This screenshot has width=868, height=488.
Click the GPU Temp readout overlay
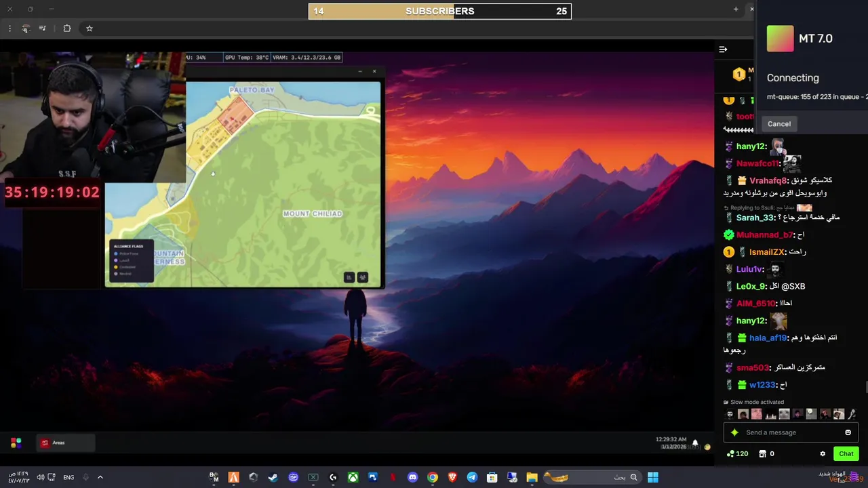tap(247, 58)
